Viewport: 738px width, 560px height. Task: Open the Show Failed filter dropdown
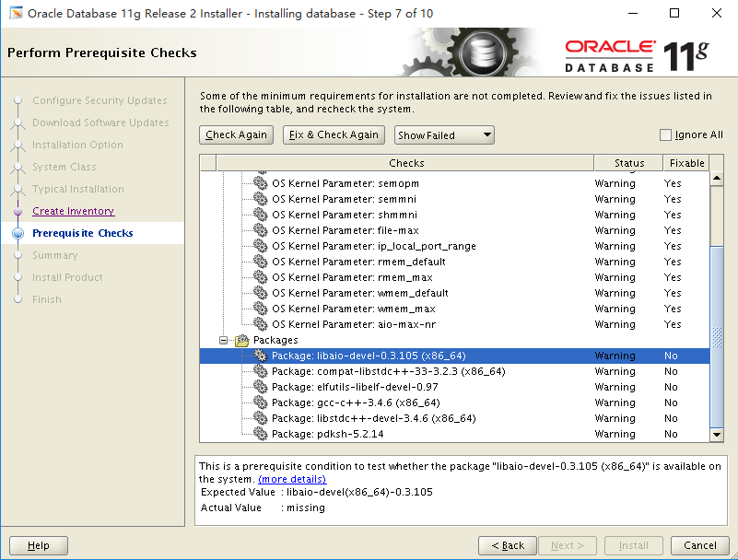coord(444,135)
